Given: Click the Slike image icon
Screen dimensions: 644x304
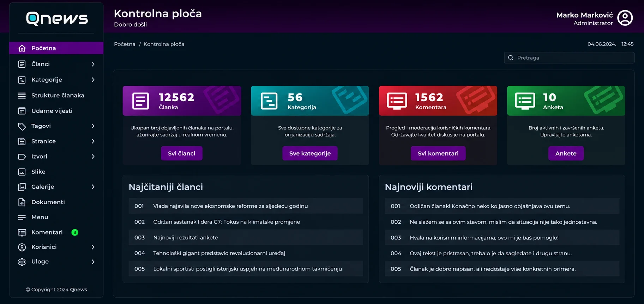Looking at the screenshot, I should click(22, 172).
